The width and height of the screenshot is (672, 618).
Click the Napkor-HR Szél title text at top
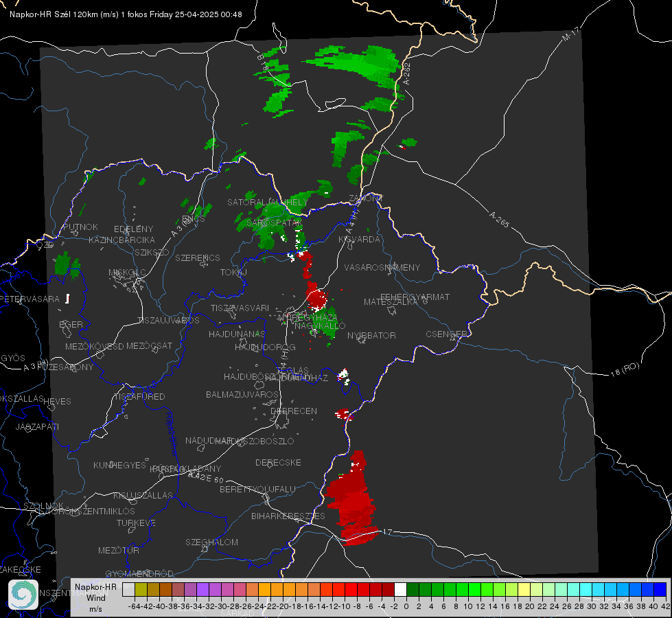126,14
